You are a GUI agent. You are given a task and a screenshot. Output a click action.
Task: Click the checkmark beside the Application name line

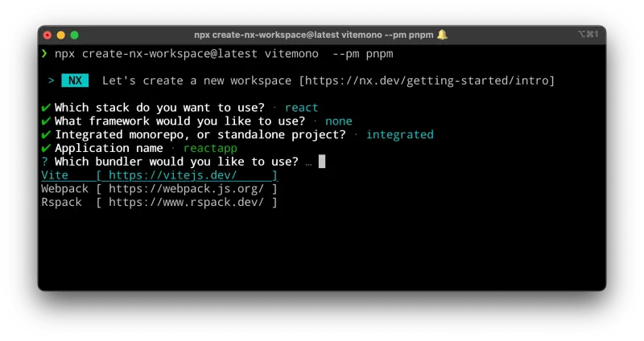(46, 148)
